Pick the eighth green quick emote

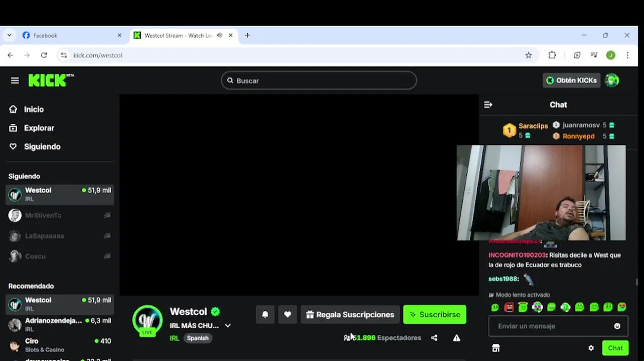click(x=594, y=307)
